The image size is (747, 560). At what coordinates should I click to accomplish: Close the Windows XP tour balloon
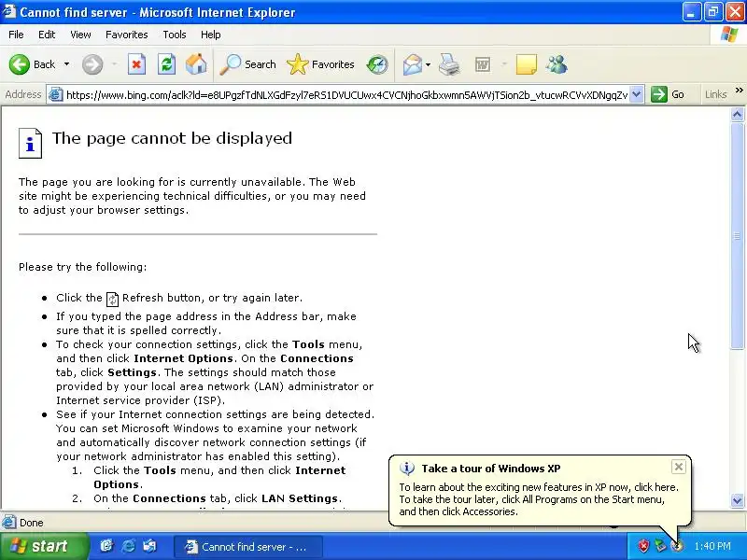(679, 467)
